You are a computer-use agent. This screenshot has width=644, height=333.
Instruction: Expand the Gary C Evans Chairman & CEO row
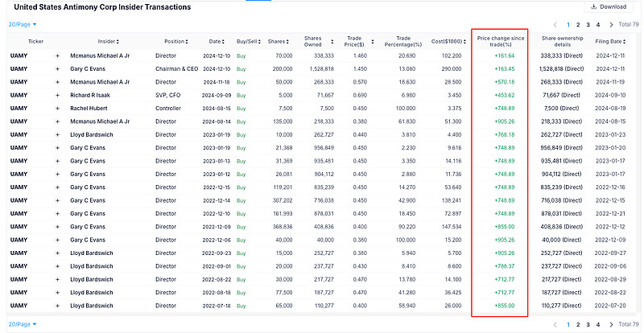[x=57, y=68]
